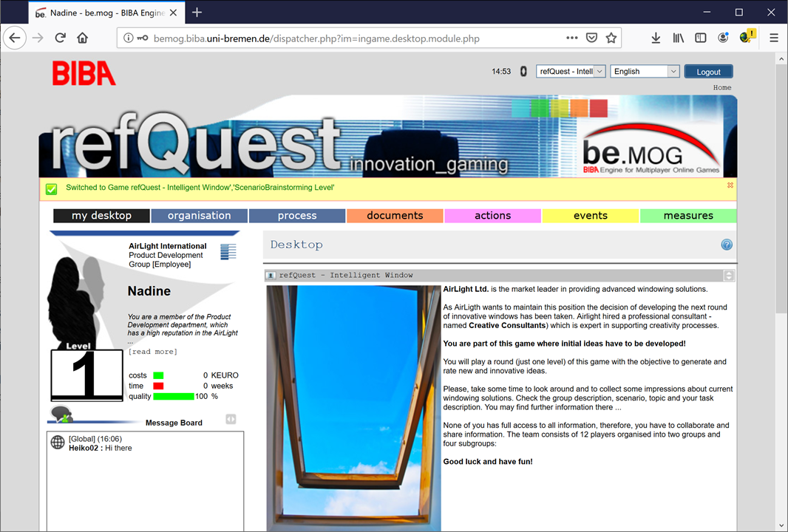
Task: Maximize the Firefox window
Action: pyautogui.click(x=738, y=13)
